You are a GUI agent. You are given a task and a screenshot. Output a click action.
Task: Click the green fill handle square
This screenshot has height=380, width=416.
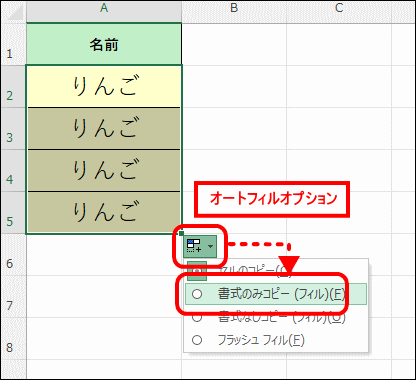coord(181,233)
